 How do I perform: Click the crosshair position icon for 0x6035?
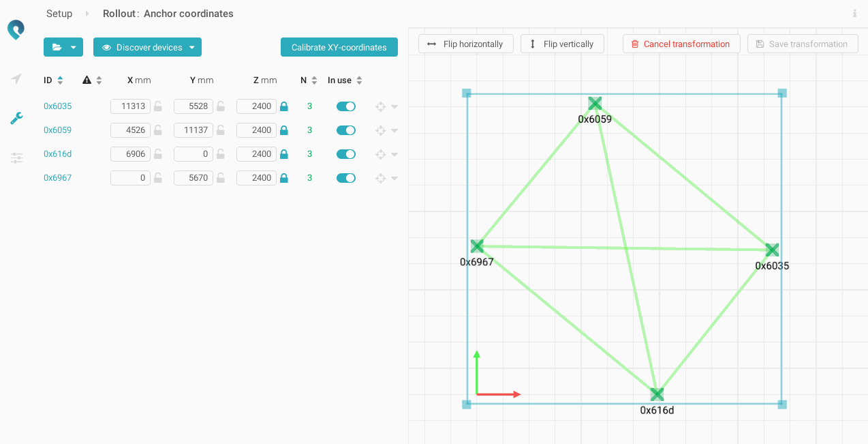pos(381,106)
